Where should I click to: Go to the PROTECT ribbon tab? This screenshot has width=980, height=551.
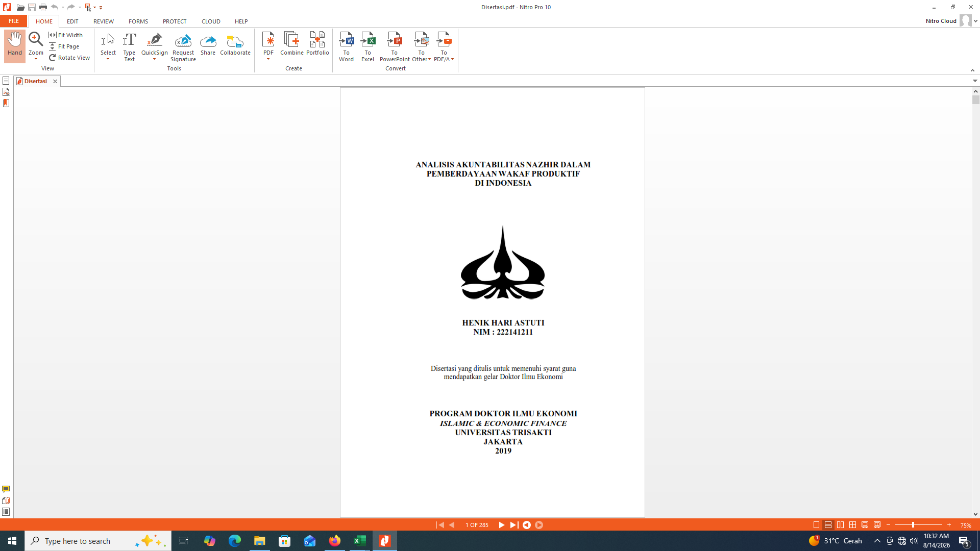click(175, 21)
